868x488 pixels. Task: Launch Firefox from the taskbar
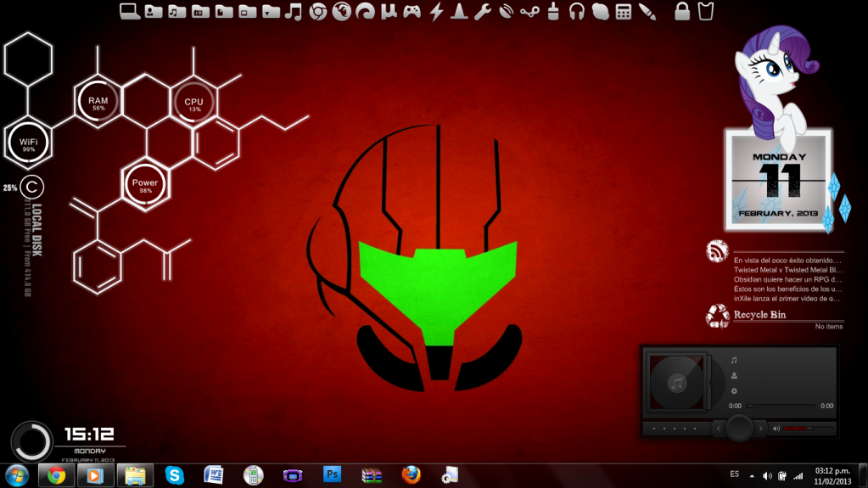pyautogui.click(x=411, y=474)
